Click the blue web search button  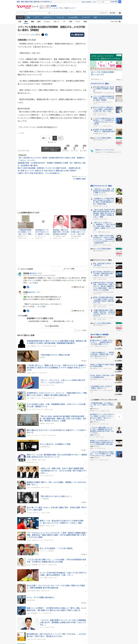pos(120,2)
